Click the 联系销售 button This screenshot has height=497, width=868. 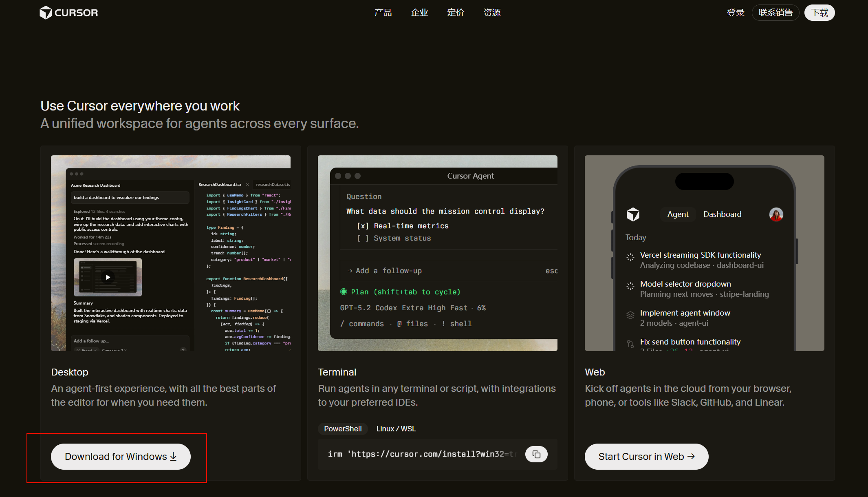(775, 13)
